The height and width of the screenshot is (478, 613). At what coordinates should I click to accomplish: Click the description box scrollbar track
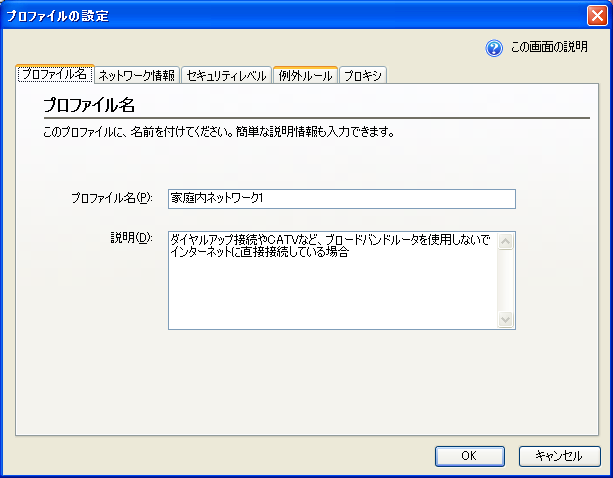[x=506, y=280]
